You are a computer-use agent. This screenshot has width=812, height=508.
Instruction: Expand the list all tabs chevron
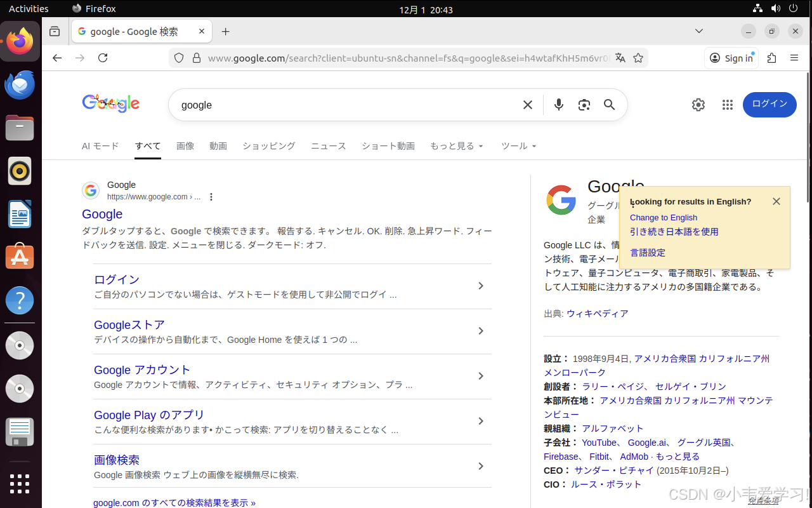(x=698, y=31)
